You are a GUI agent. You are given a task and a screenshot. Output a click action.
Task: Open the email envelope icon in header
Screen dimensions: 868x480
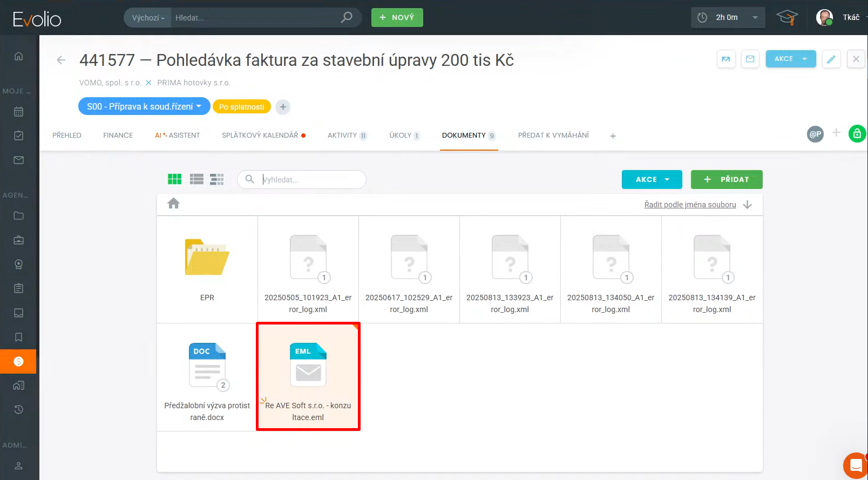tap(750, 59)
